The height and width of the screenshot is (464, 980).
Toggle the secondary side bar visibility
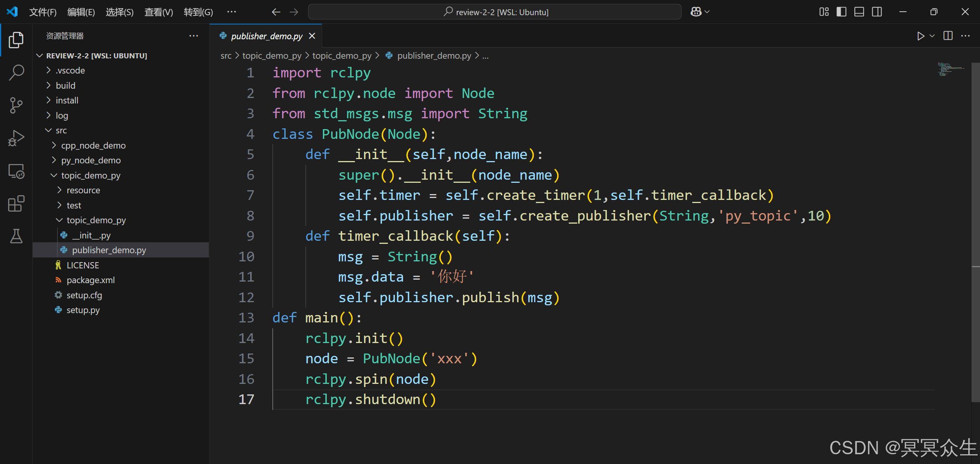(x=877, y=12)
